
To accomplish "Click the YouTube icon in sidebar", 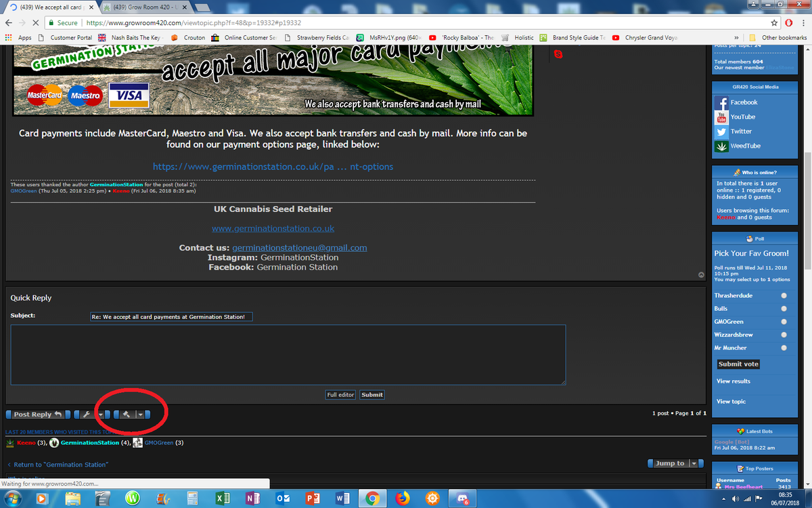I will point(721,117).
